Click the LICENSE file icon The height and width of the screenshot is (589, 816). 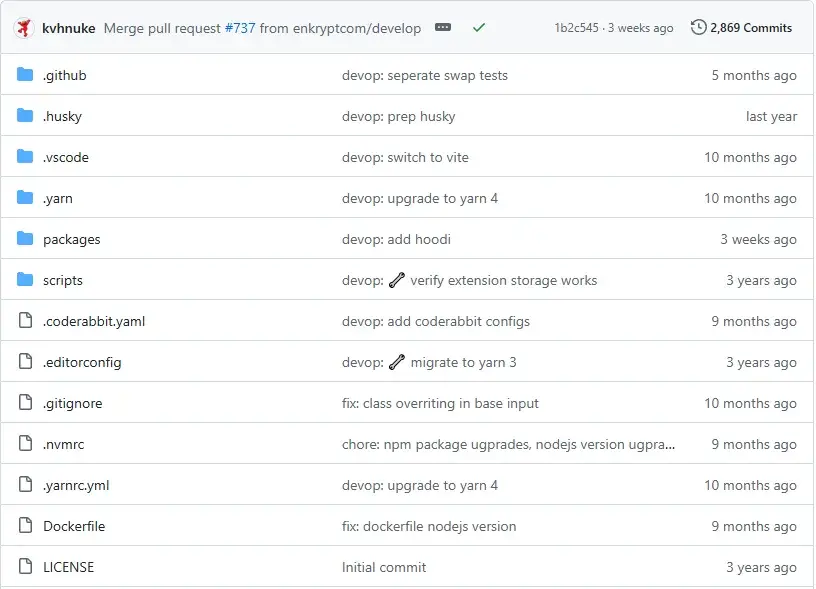26,567
